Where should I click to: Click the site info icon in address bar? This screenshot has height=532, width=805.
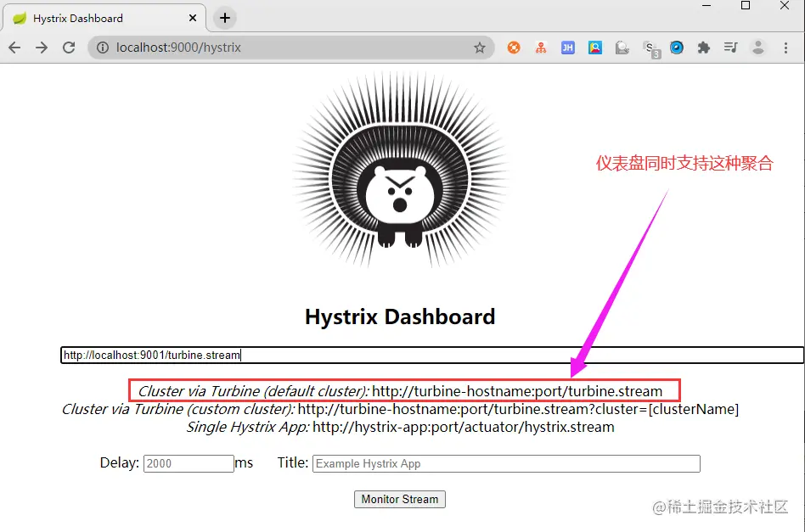coord(103,48)
